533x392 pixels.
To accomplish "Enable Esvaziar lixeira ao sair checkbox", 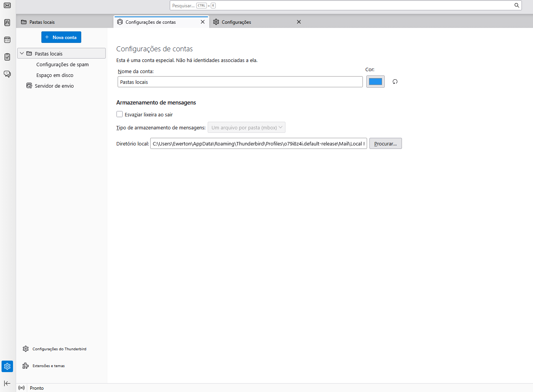I will tap(120, 114).
